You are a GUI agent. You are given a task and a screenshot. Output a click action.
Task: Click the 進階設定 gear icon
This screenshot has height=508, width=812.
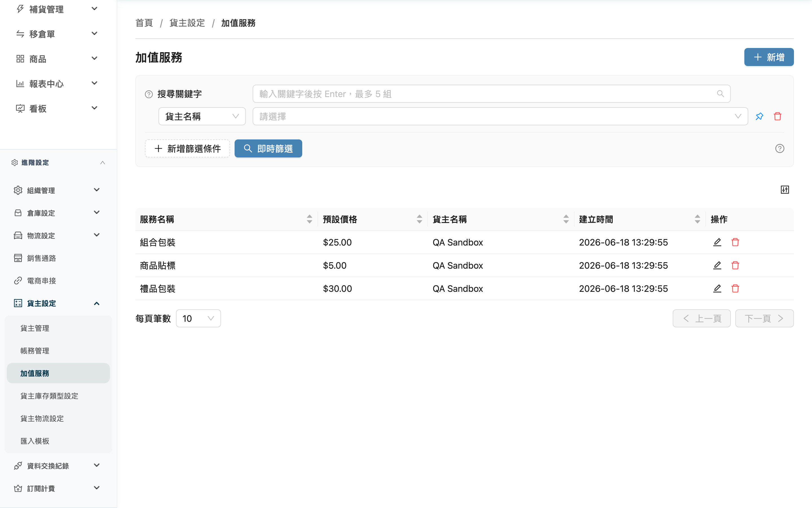14,163
